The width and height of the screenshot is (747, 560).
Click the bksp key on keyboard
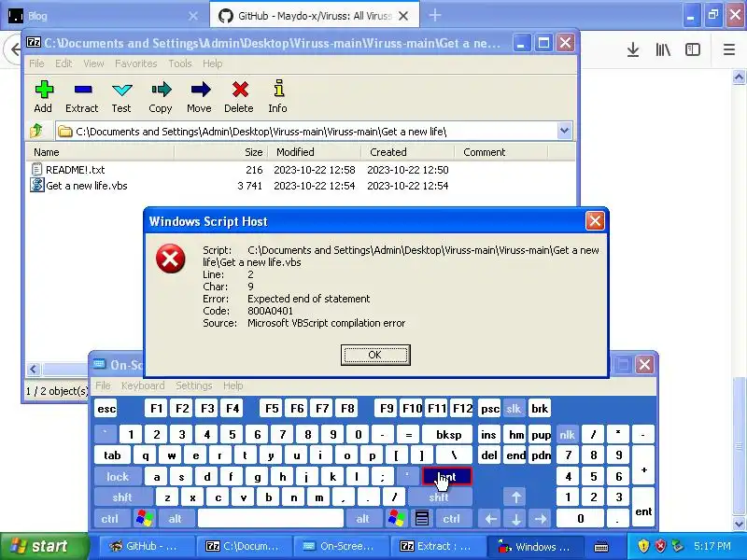[448, 434]
